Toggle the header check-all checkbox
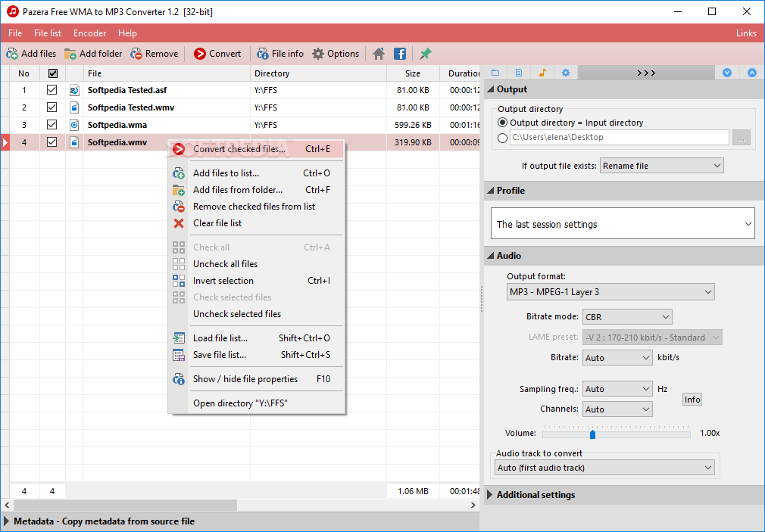The image size is (765, 532). click(53, 73)
